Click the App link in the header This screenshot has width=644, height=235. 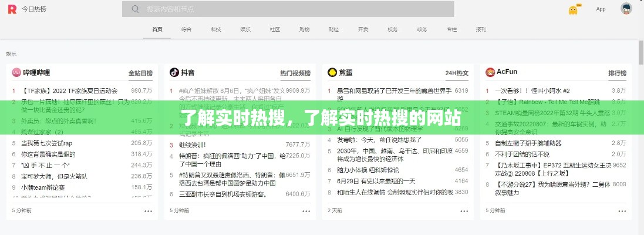click(601, 9)
